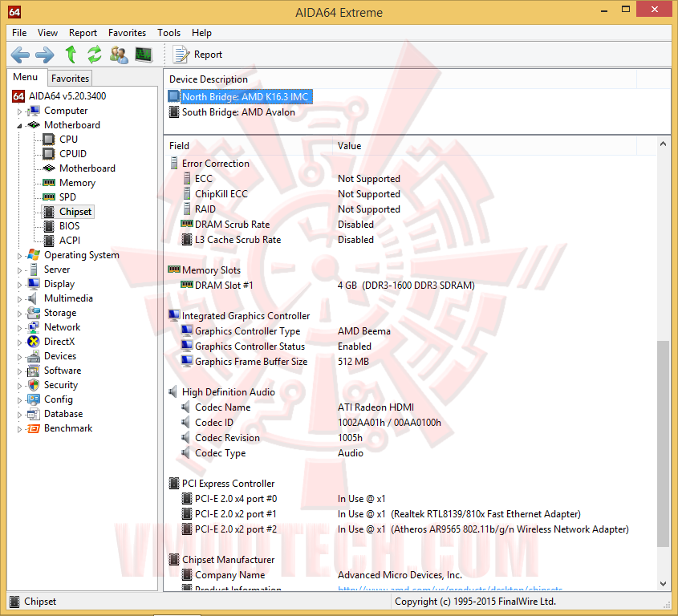Collapse the Motherboard tree node
This screenshot has height=616, width=678.
[x=19, y=125]
